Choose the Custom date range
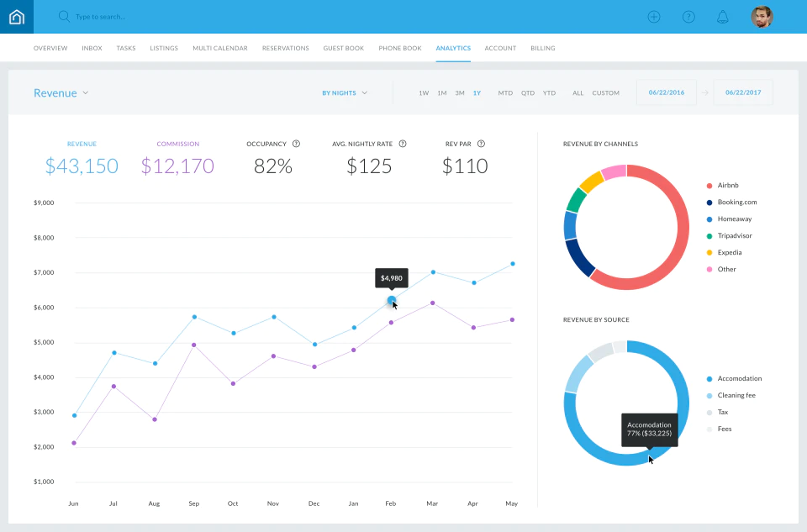The width and height of the screenshot is (807, 532). coord(606,93)
